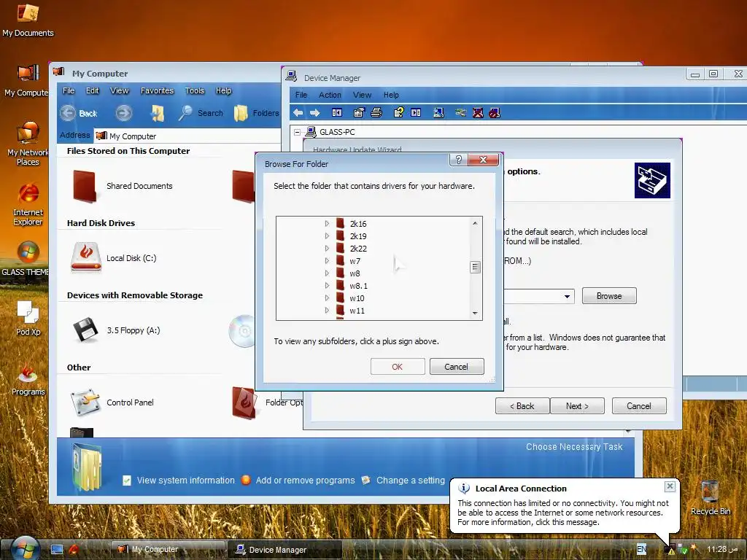Expand the w11 folder
This screenshot has width=747, height=560.
coord(327,310)
